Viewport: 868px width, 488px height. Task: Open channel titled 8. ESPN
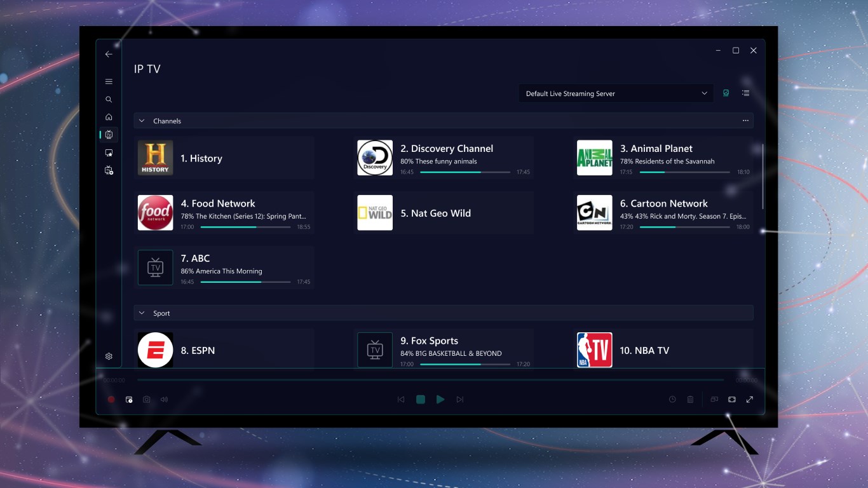click(198, 351)
